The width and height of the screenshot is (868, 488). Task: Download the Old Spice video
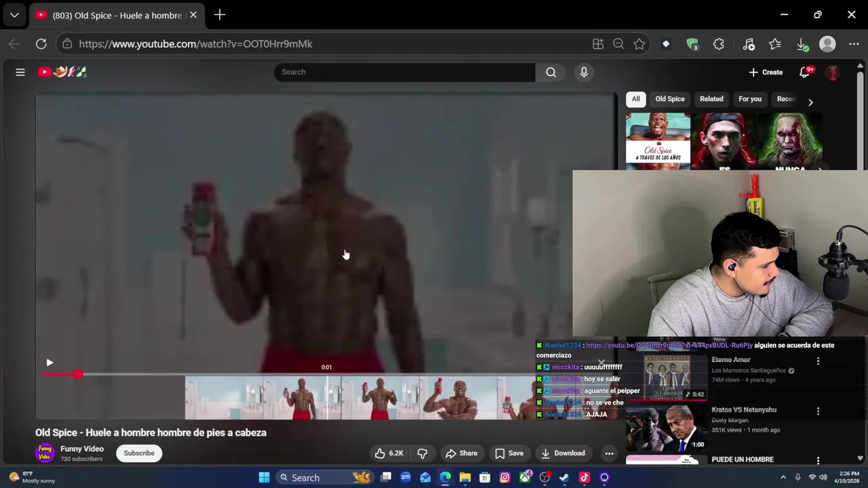pyautogui.click(x=563, y=453)
